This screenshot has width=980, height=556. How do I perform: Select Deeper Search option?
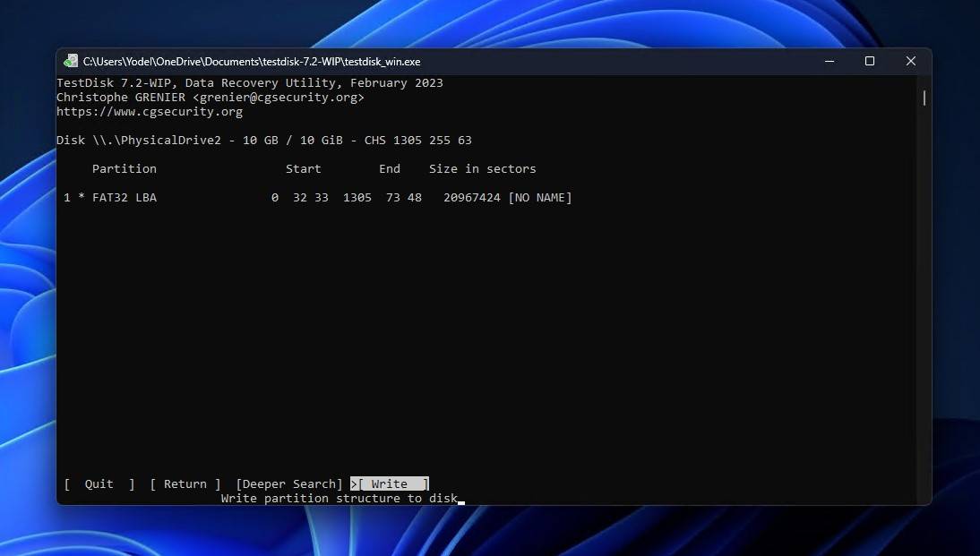tap(289, 484)
